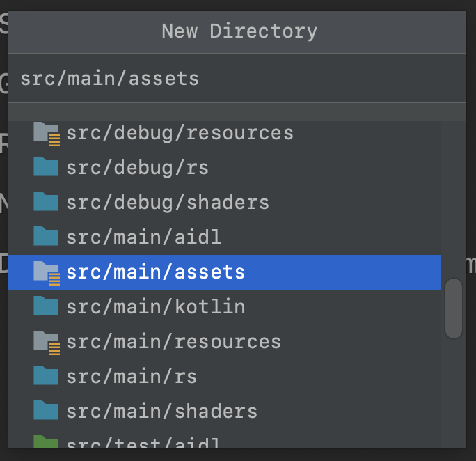Click the src/debug/shaders folder icon
The image size is (476, 461).
46,201
